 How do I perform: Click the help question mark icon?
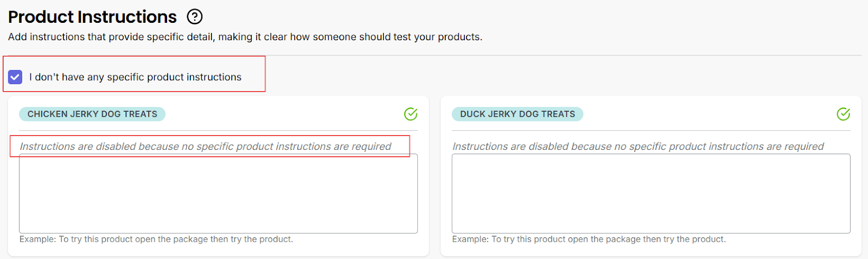[195, 17]
